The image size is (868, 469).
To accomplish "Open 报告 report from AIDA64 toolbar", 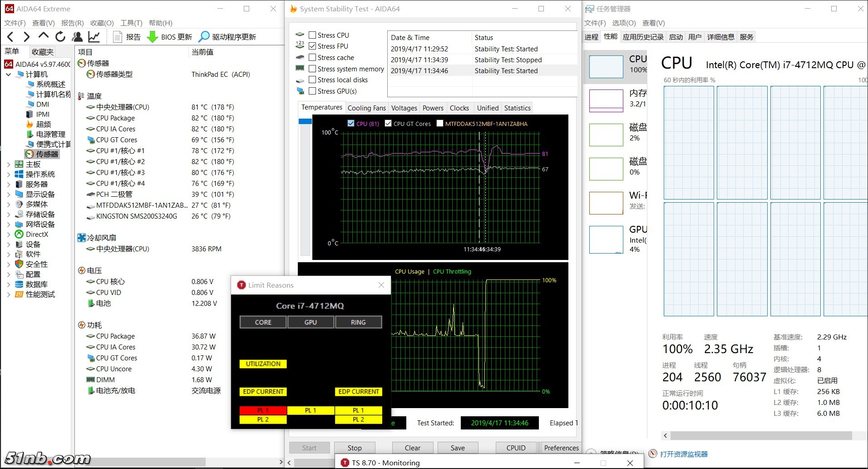I will coord(127,37).
